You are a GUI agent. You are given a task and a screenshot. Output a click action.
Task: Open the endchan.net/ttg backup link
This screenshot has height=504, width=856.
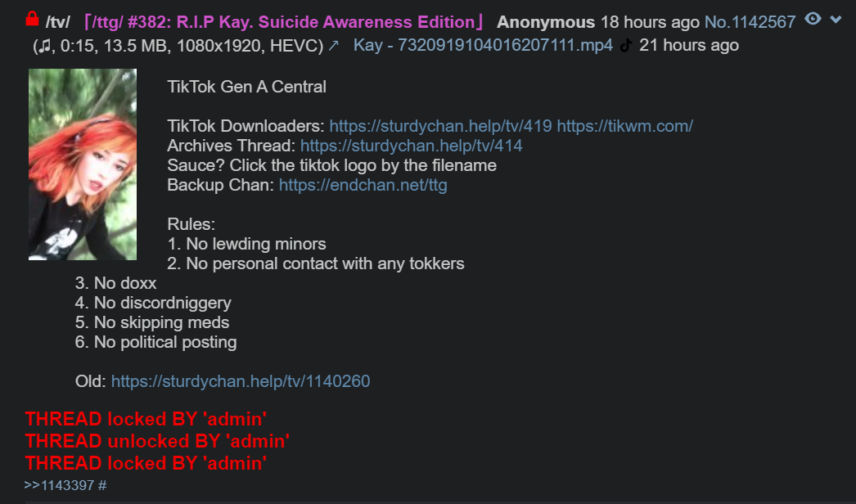pos(363,185)
